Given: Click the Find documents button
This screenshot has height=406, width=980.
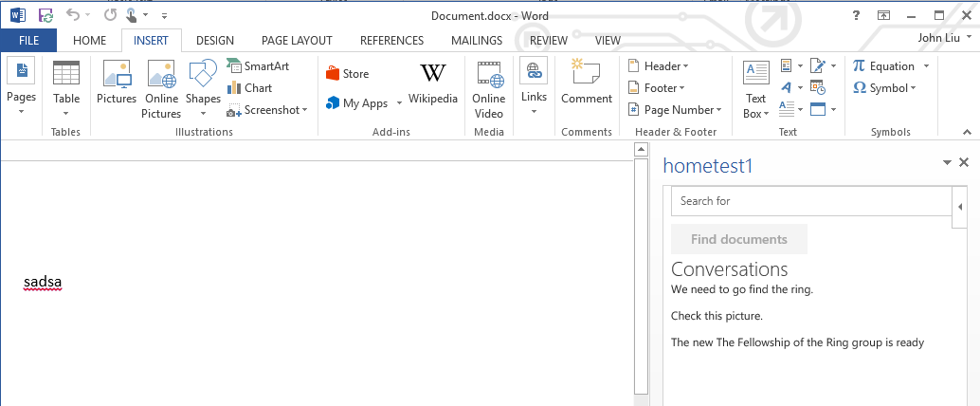Looking at the screenshot, I should pyautogui.click(x=738, y=239).
